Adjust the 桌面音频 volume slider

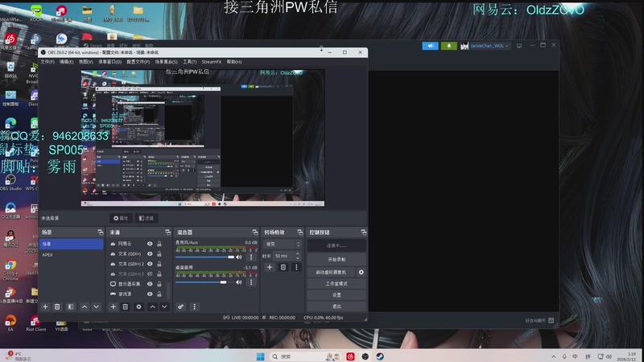(x=204, y=282)
